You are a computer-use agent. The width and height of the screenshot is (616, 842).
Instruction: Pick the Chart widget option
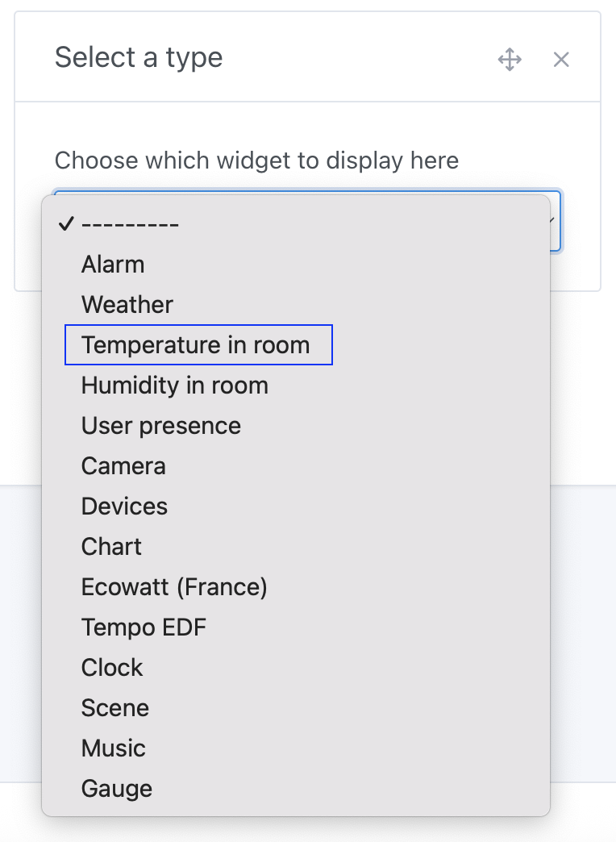[110, 546]
